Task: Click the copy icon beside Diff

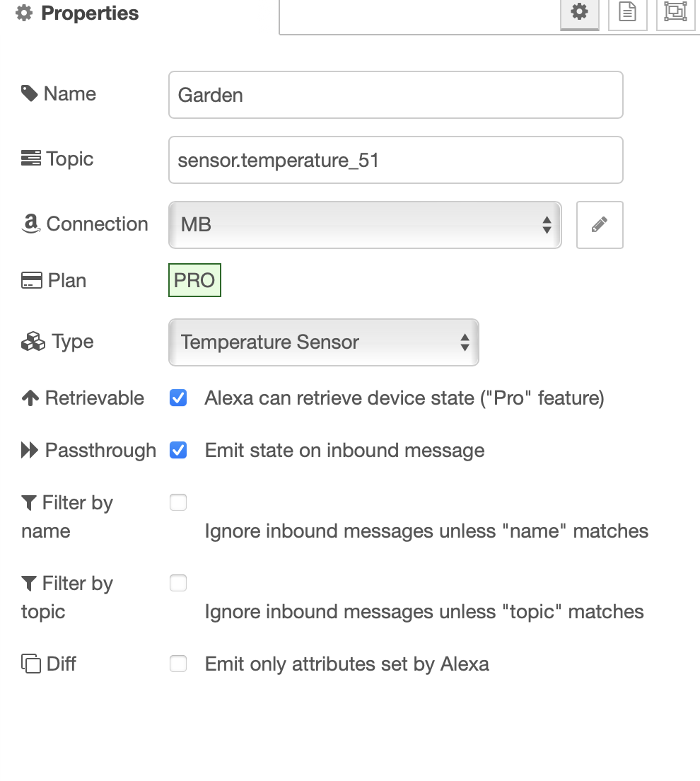Action: pos(28,663)
